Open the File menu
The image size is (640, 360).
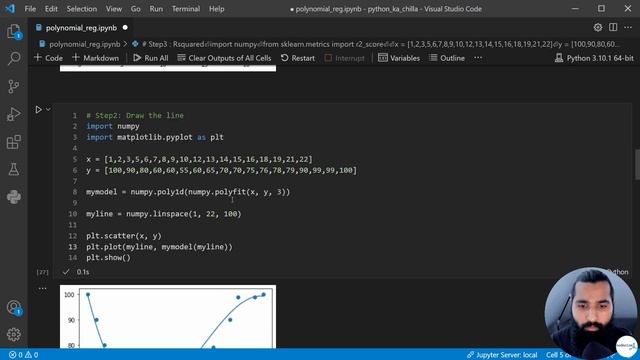pyautogui.click(x=30, y=9)
